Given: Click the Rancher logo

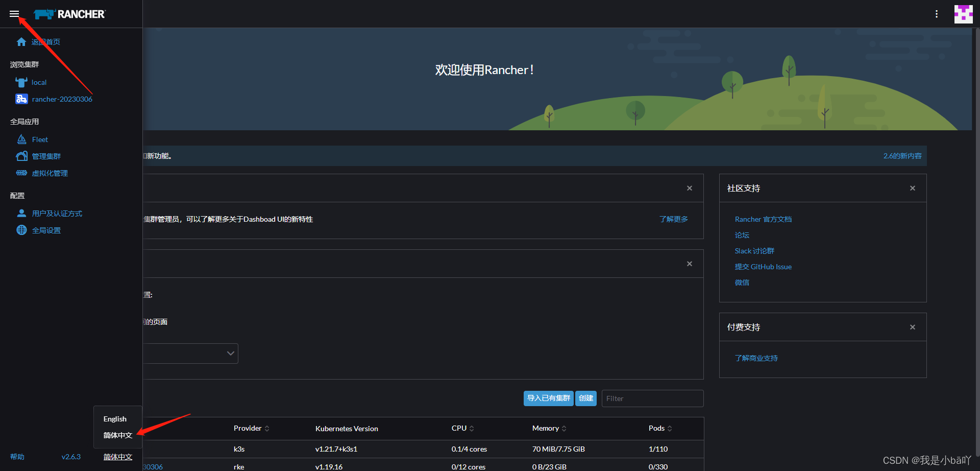Looking at the screenshot, I should pyautogui.click(x=69, y=14).
